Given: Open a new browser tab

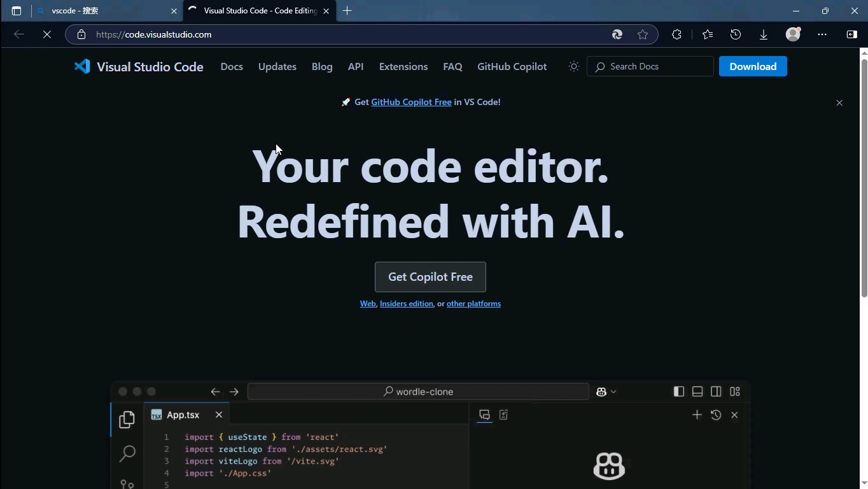Looking at the screenshot, I should (x=347, y=11).
